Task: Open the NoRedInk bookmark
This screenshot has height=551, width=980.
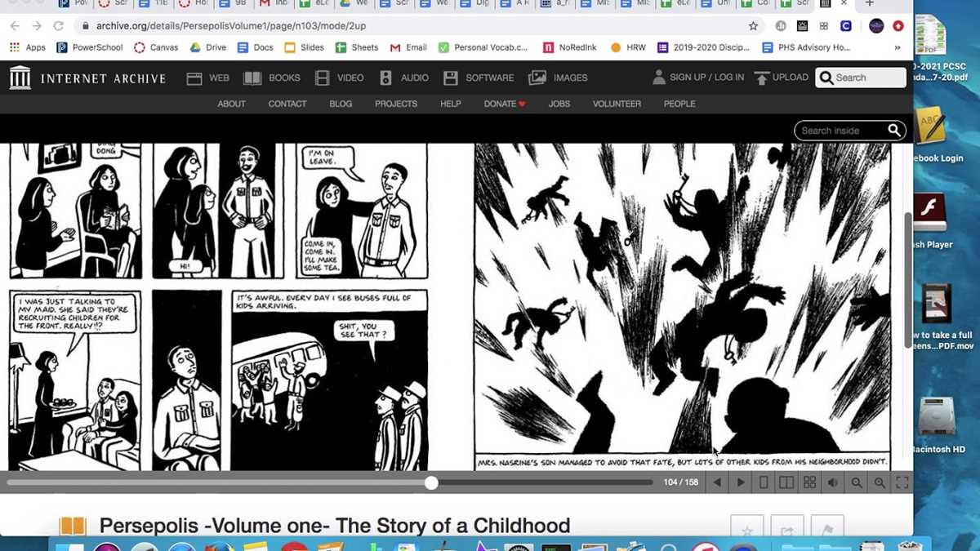Action: click(x=569, y=47)
